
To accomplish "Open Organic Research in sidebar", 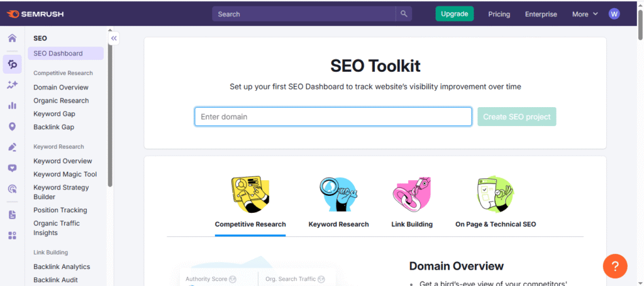I will pyautogui.click(x=61, y=100).
